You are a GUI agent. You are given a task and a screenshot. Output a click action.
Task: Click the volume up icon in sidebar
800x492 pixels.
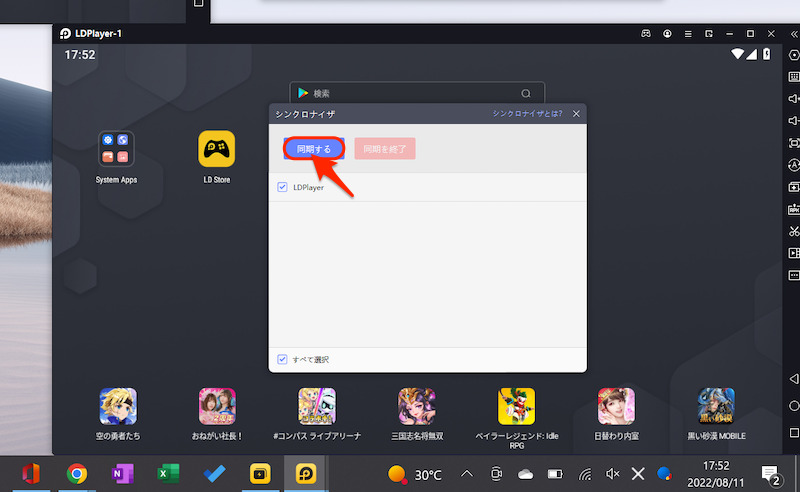[x=794, y=98]
